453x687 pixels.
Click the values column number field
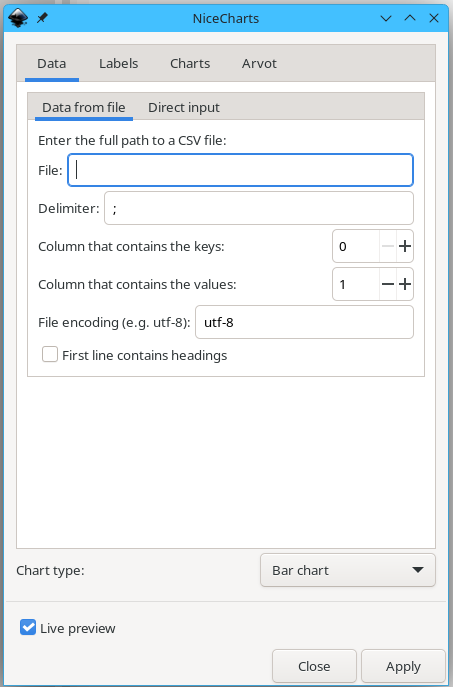point(356,284)
